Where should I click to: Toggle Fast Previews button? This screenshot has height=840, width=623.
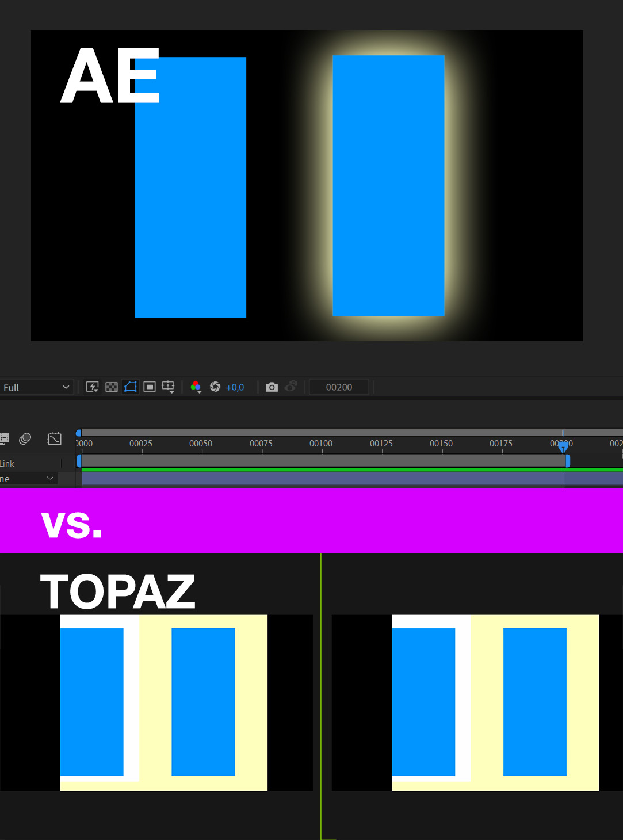pyautogui.click(x=92, y=387)
